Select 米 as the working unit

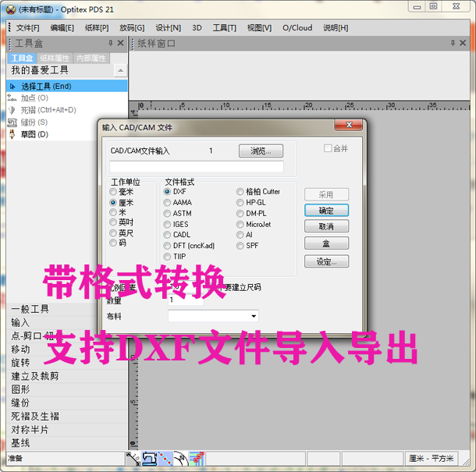pyautogui.click(x=118, y=212)
